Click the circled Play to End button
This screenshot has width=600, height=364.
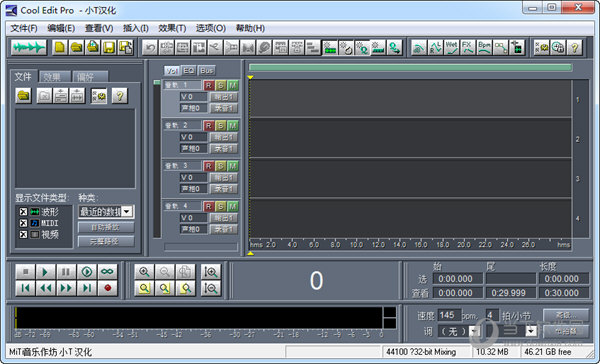click(x=87, y=272)
